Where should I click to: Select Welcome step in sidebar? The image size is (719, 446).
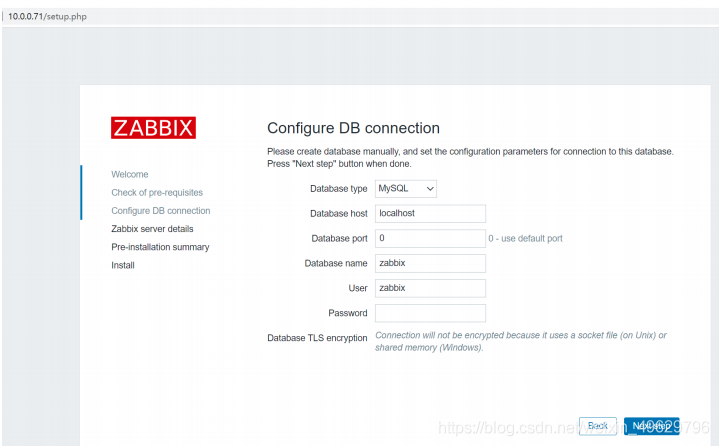pos(130,174)
